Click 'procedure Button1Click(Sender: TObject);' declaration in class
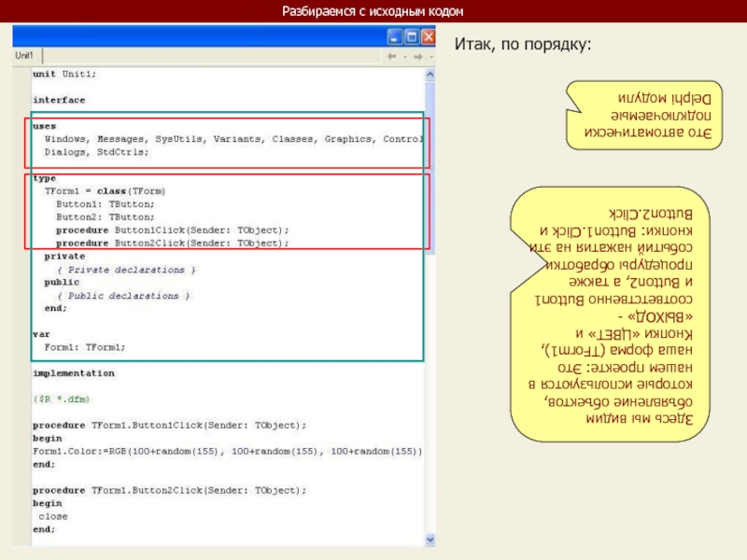The width and height of the screenshot is (747, 560). [173, 230]
